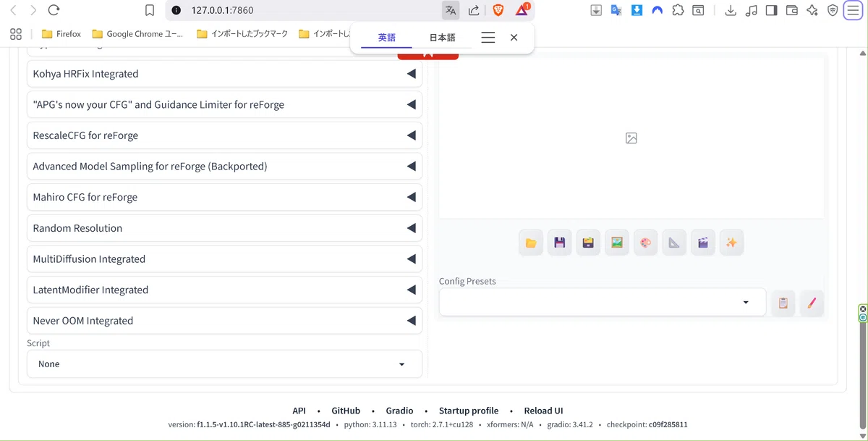Expand Never OOM Integrated section

224,321
